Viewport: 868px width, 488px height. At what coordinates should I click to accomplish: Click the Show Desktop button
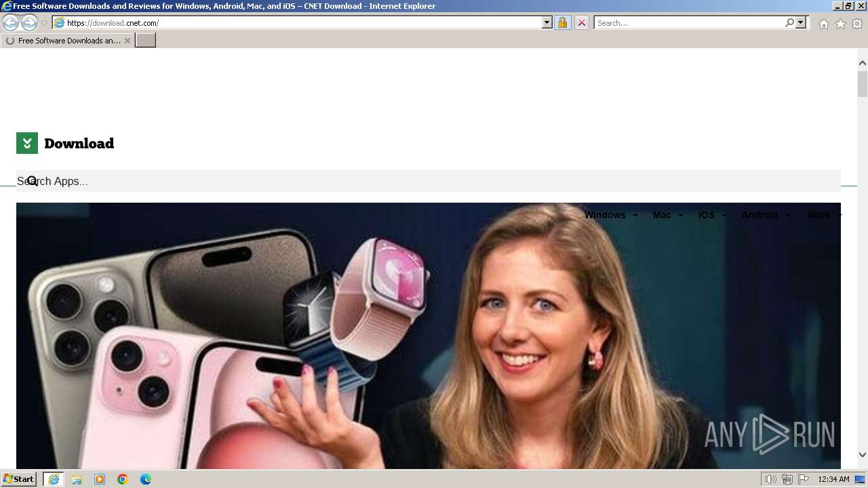[x=861, y=479]
